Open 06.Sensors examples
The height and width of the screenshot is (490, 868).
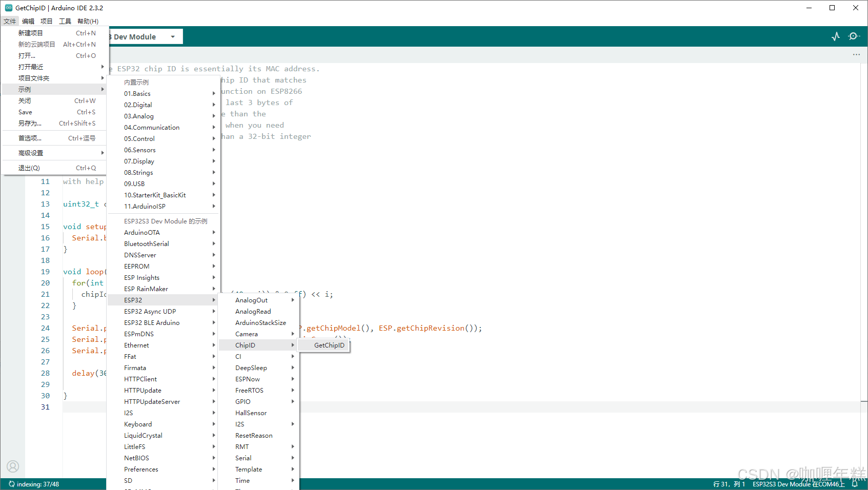tap(163, 150)
